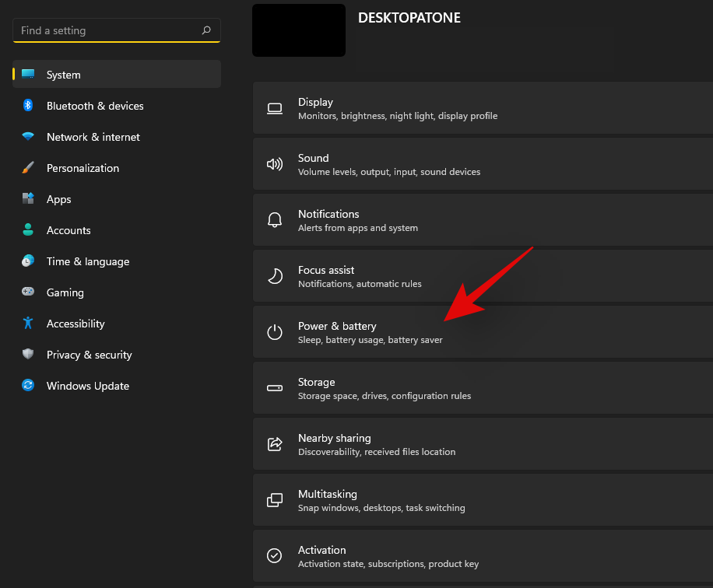Open Time & language settings
The height and width of the screenshot is (588, 713).
pos(117,261)
